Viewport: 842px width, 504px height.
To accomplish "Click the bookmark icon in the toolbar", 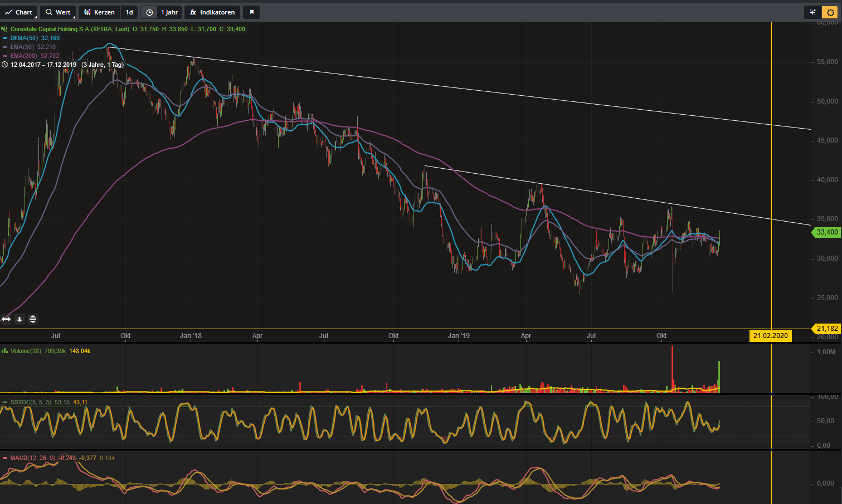I will [x=251, y=12].
